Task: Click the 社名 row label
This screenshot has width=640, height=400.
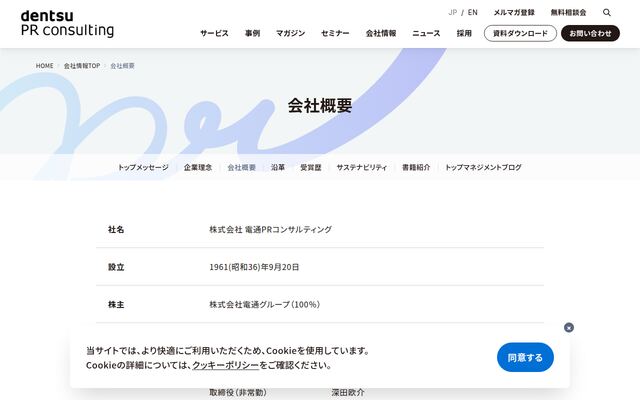Action: (116, 229)
